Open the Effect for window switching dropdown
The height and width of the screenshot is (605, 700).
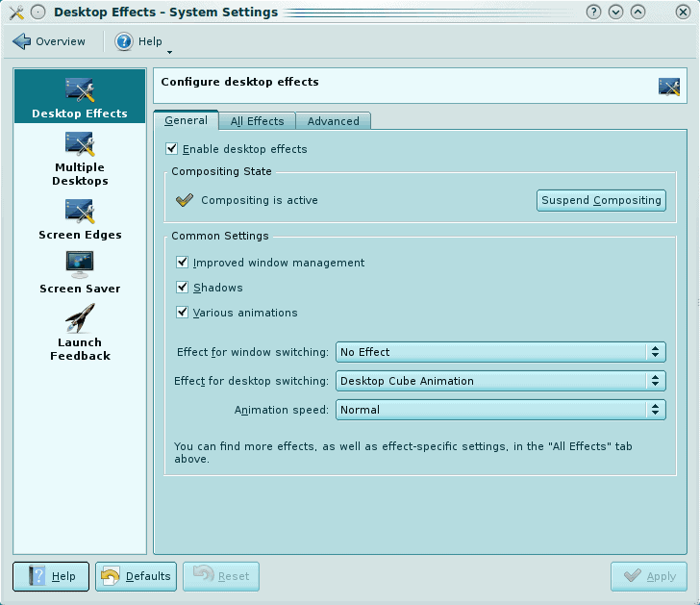500,352
